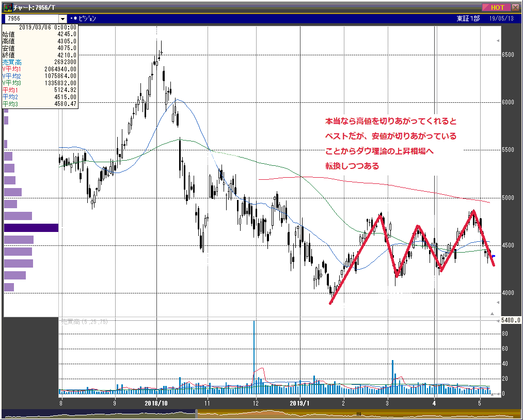Click the gray handle on the bottom navigator bar
Screen dimensions: 523x420
coord(197,414)
